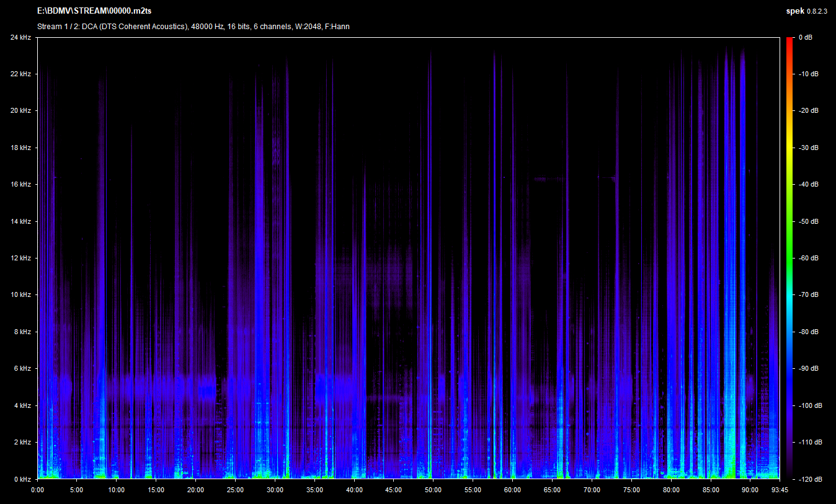
Task: Click the 93:45 end time marker
Action: [779, 490]
